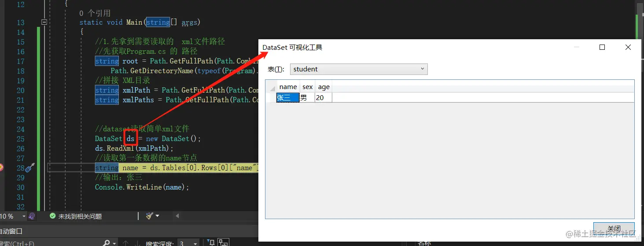Click the args parameter on line 13
644x246 pixels.
click(x=189, y=22)
